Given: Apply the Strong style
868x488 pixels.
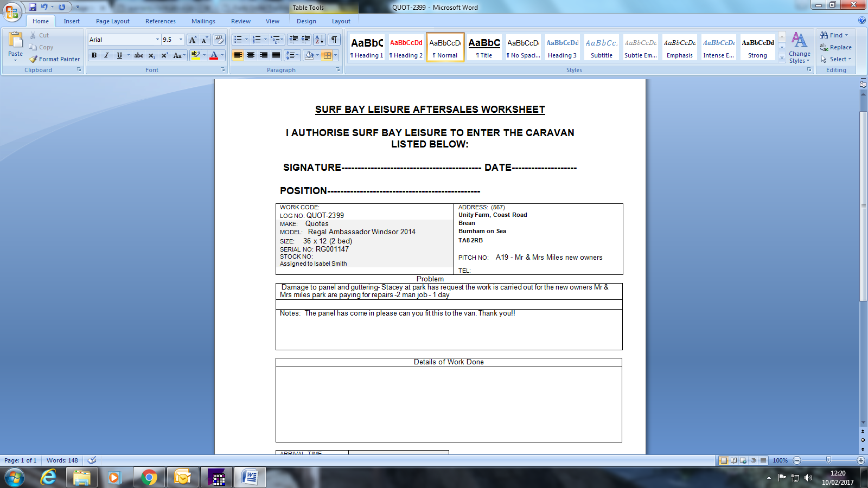Looking at the screenshot, I should coord(758,47).
